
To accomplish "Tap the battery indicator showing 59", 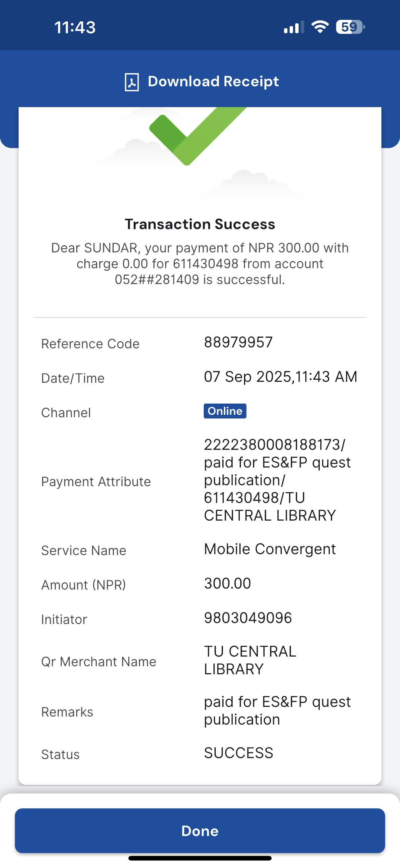I will [350, 27].
